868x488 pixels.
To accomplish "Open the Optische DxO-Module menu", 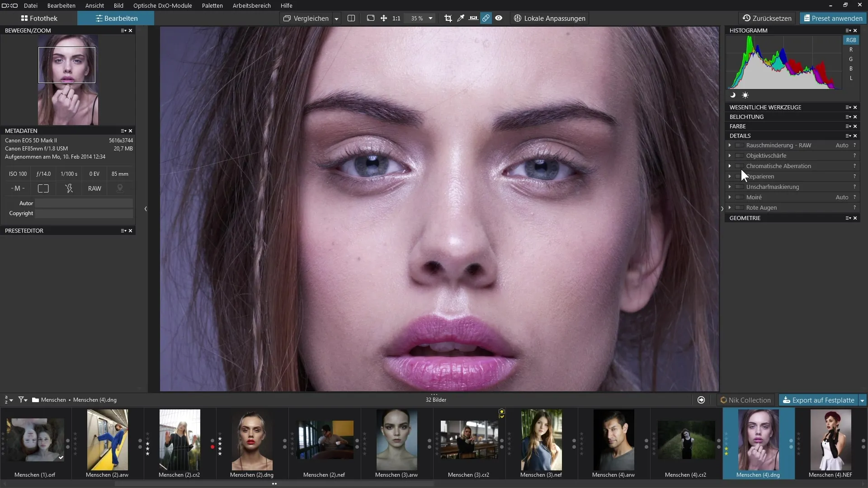I will pyautogui.click(x=162, y=5).
